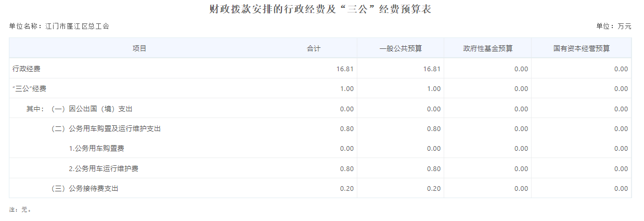Click the 因公出国（境）支出 row label

[x=92, y=109]
